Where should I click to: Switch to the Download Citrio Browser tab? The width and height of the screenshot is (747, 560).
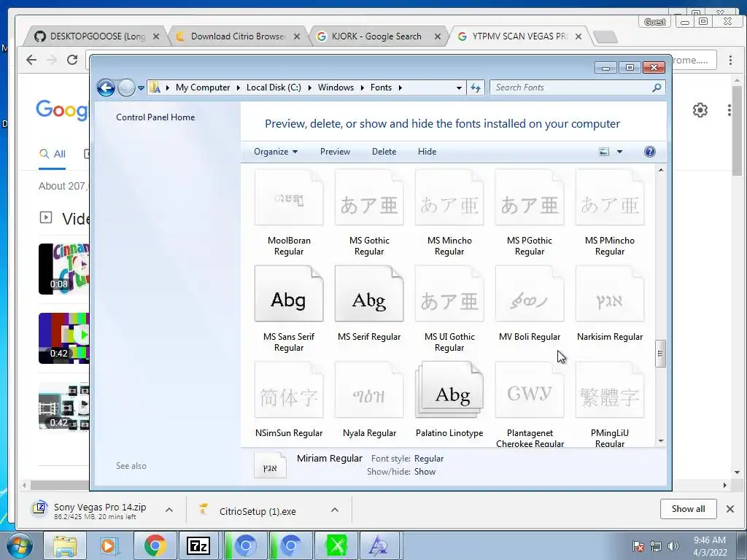237,36
